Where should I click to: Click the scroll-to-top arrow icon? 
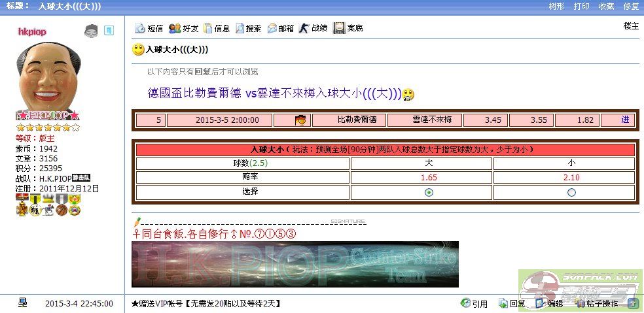[632, 303]
